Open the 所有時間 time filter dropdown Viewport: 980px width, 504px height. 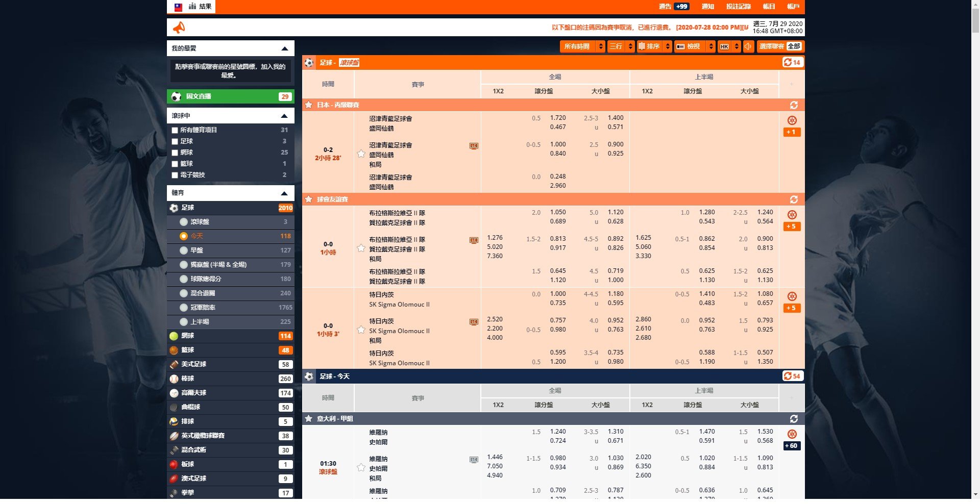(x=582, y=46)
